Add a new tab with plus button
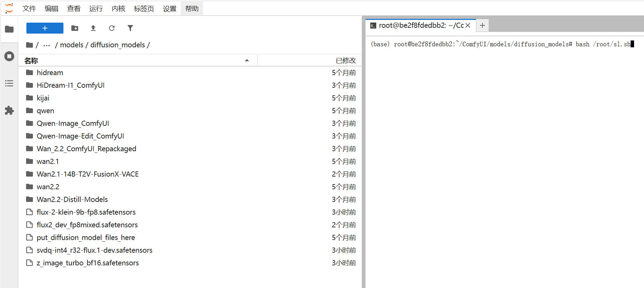644x288 pixels. 482,25
